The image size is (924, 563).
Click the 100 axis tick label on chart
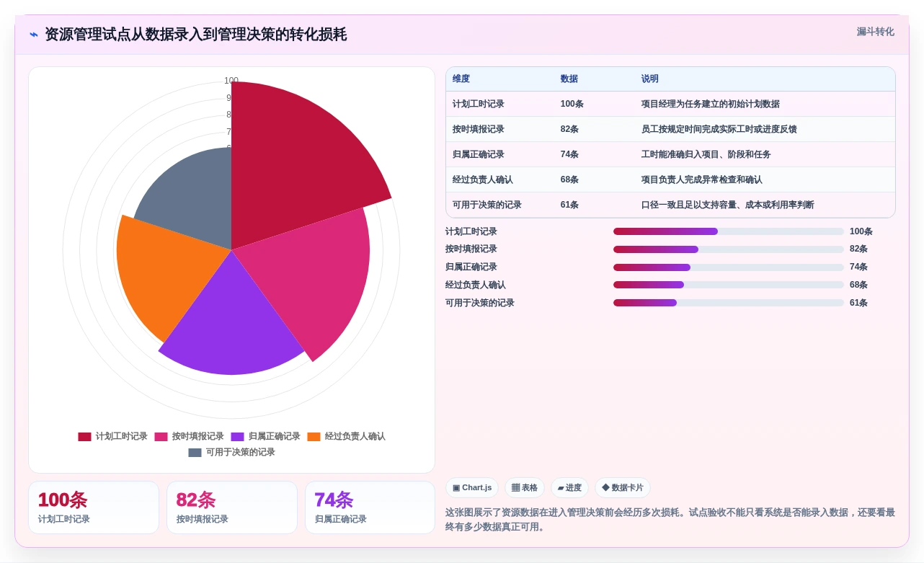tap(231, 81)
